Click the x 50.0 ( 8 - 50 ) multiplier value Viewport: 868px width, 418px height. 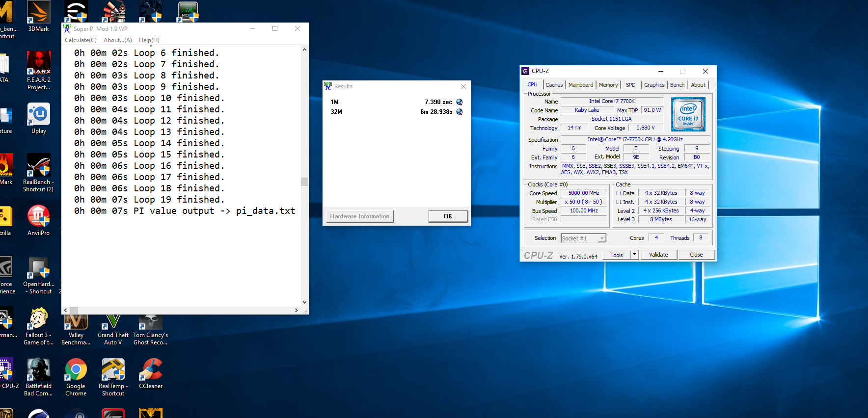(x=583, y=202)
